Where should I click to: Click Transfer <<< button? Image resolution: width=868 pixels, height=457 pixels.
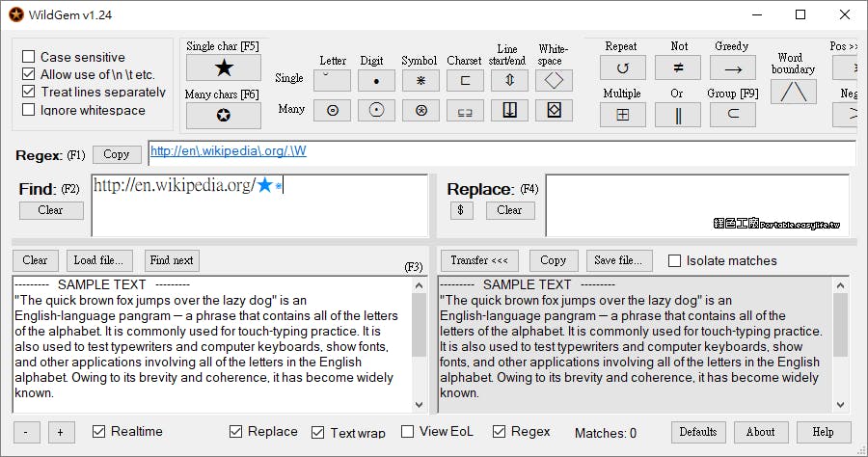(479, 260)
